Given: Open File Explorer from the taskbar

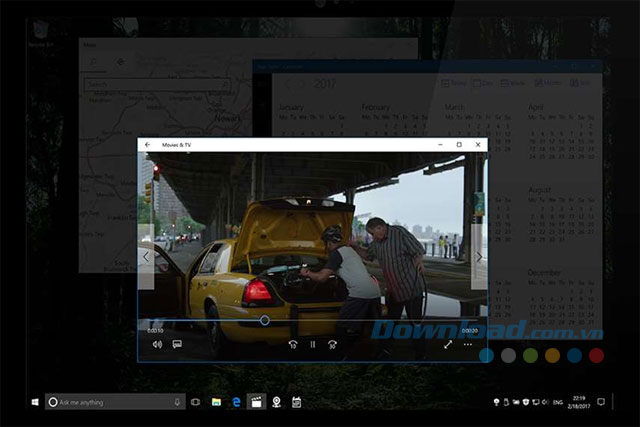Looking at the screenshot, I should pyautogui.click(x=216, y=402).
